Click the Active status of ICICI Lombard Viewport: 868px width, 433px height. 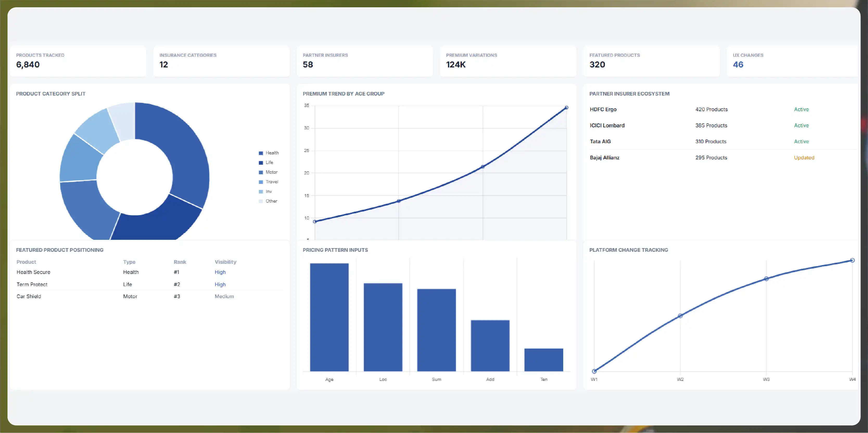tap(801, 126)
